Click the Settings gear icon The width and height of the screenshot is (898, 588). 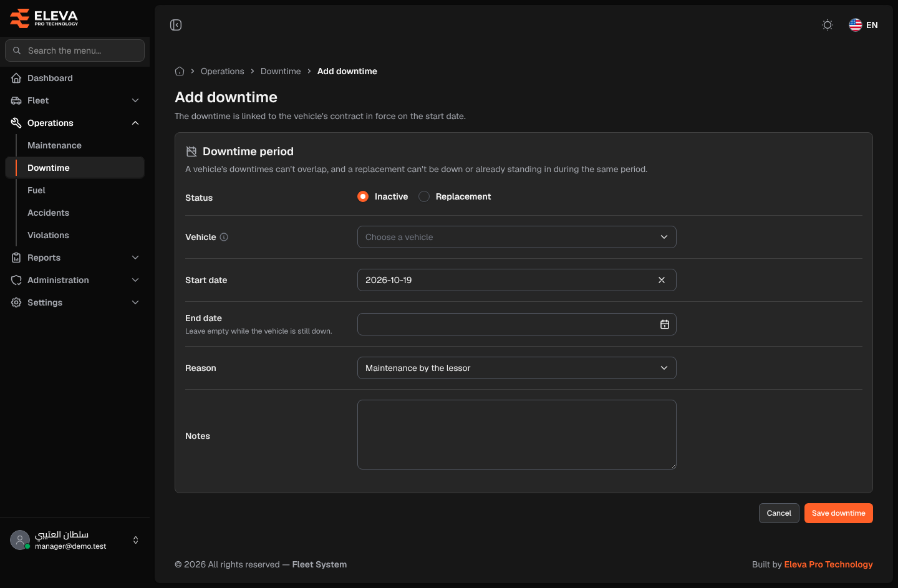16,302
